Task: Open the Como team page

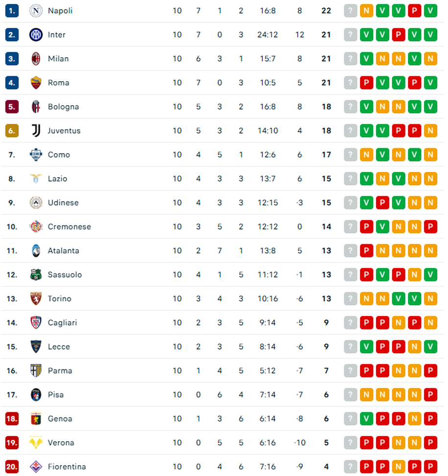Action: pos(59,155)
